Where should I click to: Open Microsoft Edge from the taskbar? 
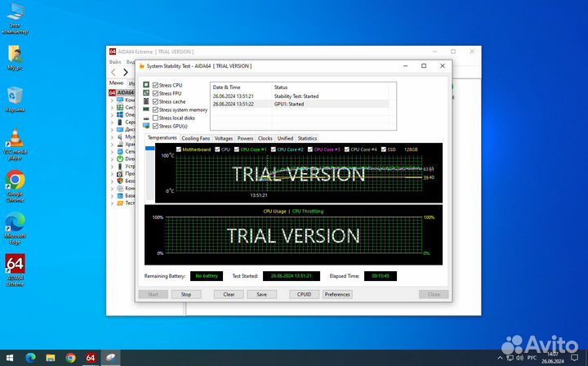(30, 358)
